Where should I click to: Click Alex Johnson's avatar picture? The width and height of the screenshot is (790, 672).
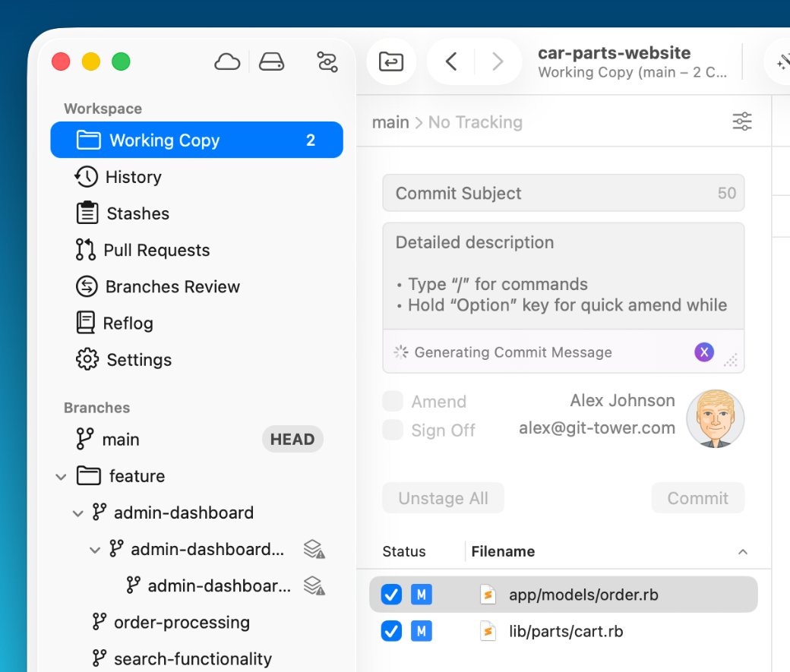point(715,418)
